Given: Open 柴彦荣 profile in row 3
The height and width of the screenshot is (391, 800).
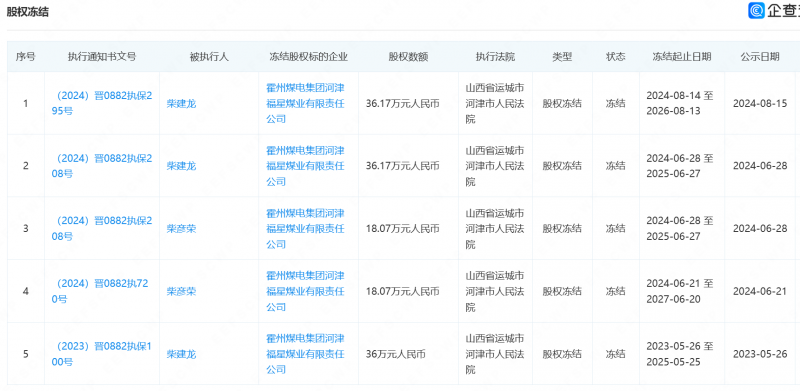Looking at the screenshot, I should pos(181,229).
